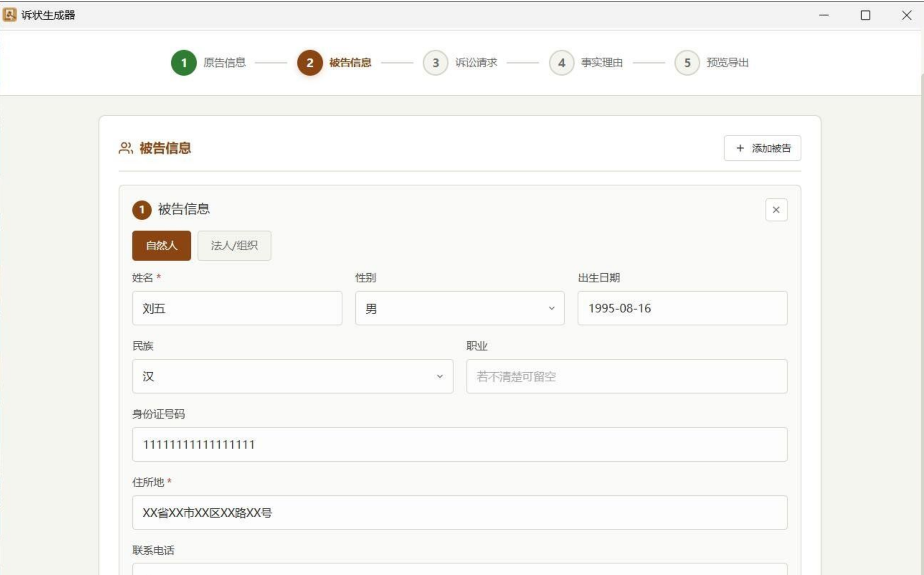
Task: Click the 职业 label text
Action: click(477, 346)
